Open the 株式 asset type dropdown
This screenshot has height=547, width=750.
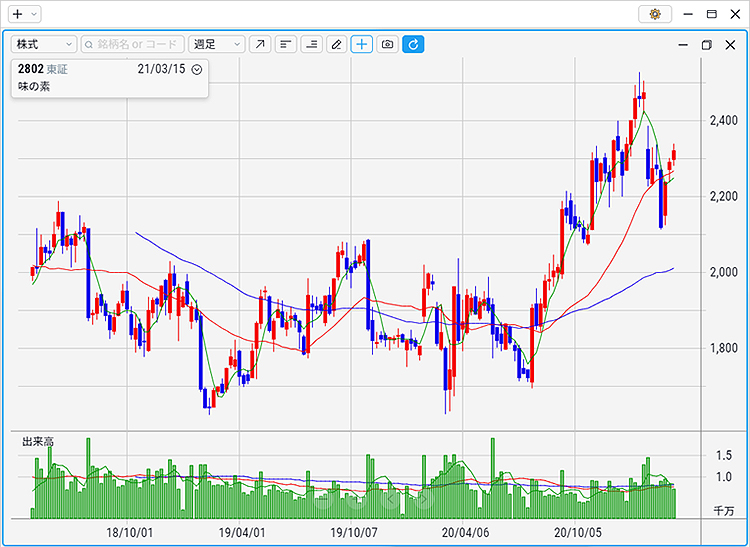tap(44, 44)
